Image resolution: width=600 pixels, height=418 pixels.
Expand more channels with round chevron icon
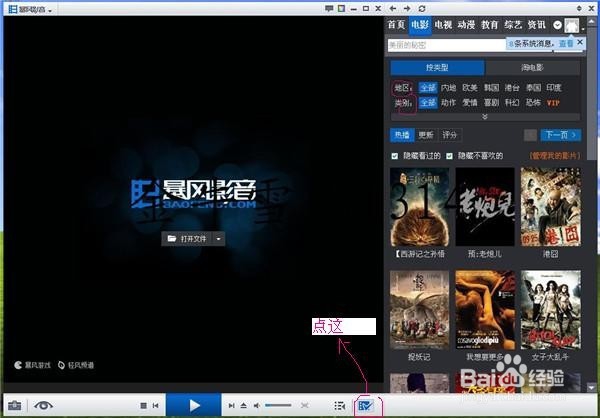tap(557, 25)
